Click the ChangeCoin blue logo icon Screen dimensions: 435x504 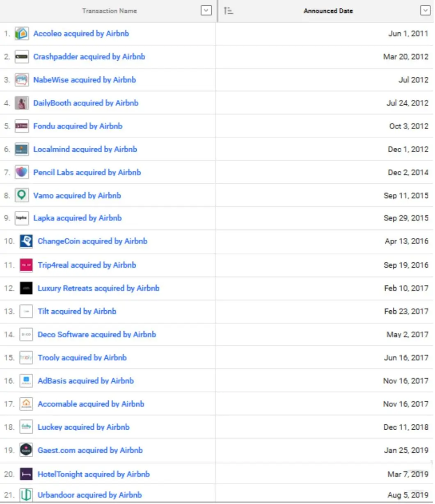pos(26,241)
